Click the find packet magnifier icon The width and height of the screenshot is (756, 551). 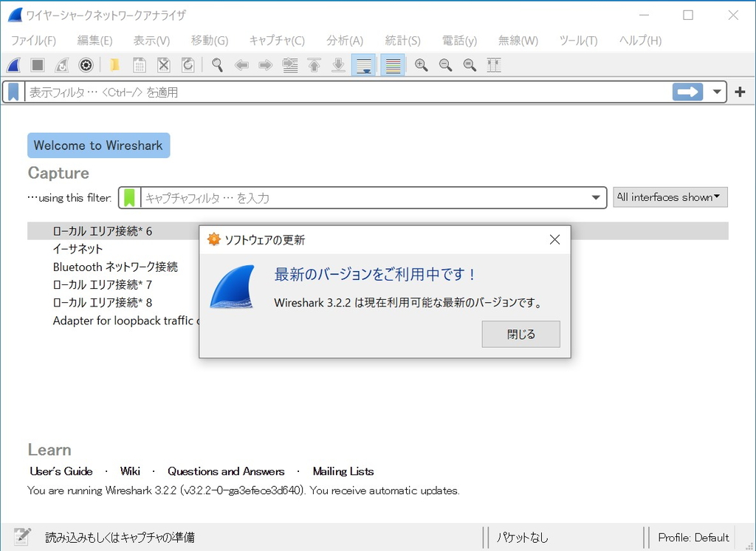217,65
